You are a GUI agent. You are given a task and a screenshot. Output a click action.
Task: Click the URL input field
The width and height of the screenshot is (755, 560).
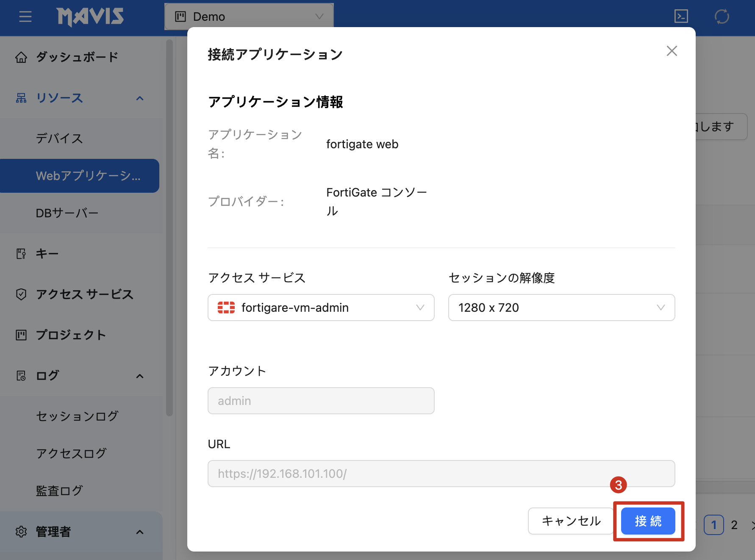click(441, 474)
